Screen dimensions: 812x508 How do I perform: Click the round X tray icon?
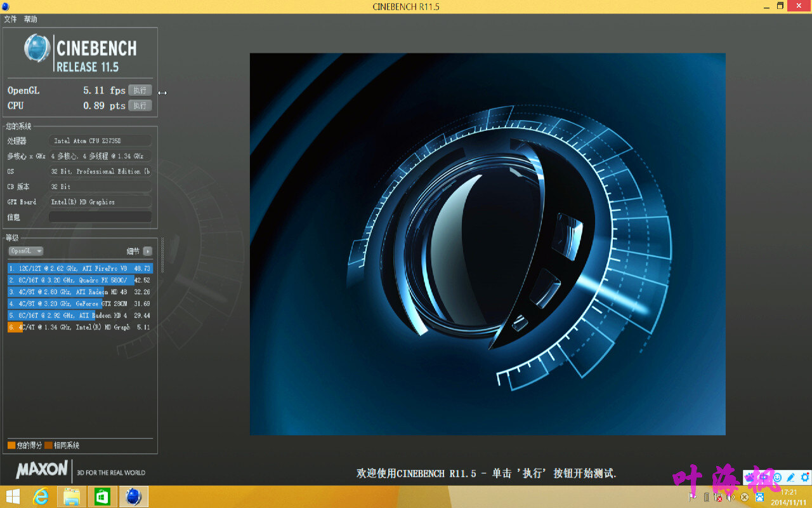click(x=745, y=497)
